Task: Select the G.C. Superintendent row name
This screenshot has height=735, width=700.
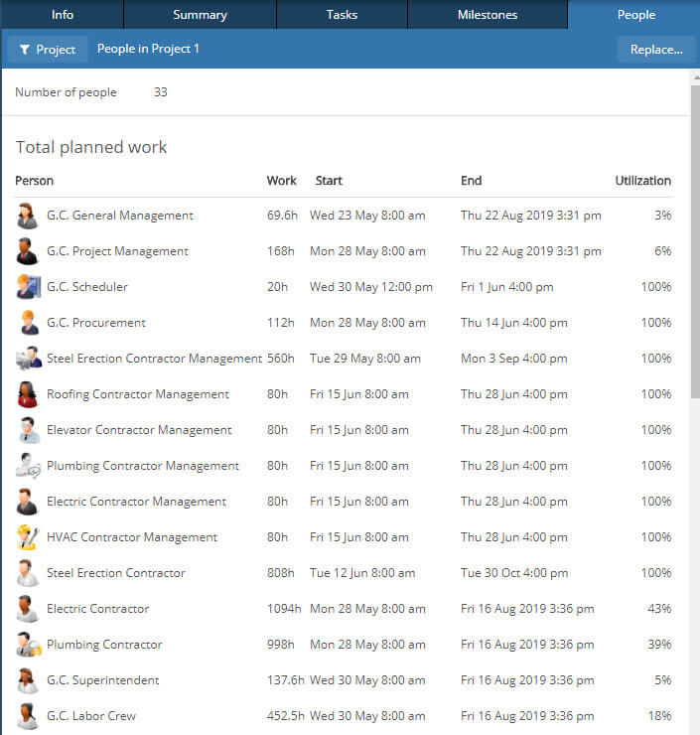Action: coord(102,680)
